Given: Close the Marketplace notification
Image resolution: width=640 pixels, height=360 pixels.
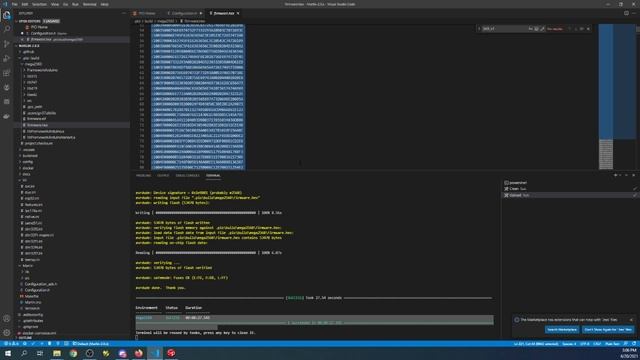Looking at the screenshot, I should coord(631,320).
